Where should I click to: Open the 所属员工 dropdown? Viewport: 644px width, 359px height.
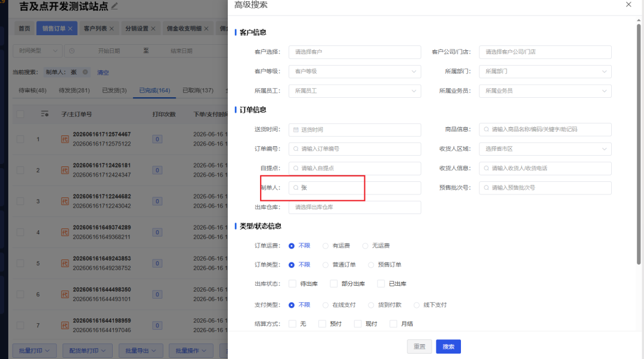pyautogui.click(x=354, y=91)
